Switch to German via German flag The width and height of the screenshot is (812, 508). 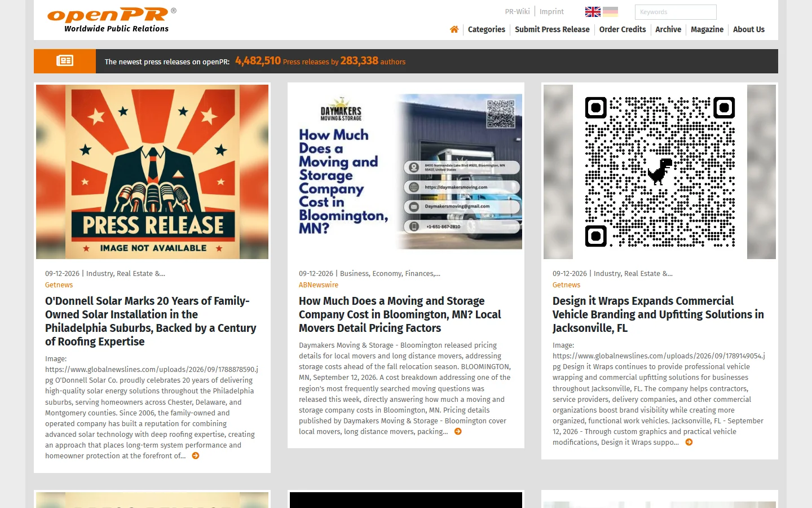(x=610, y=11)
